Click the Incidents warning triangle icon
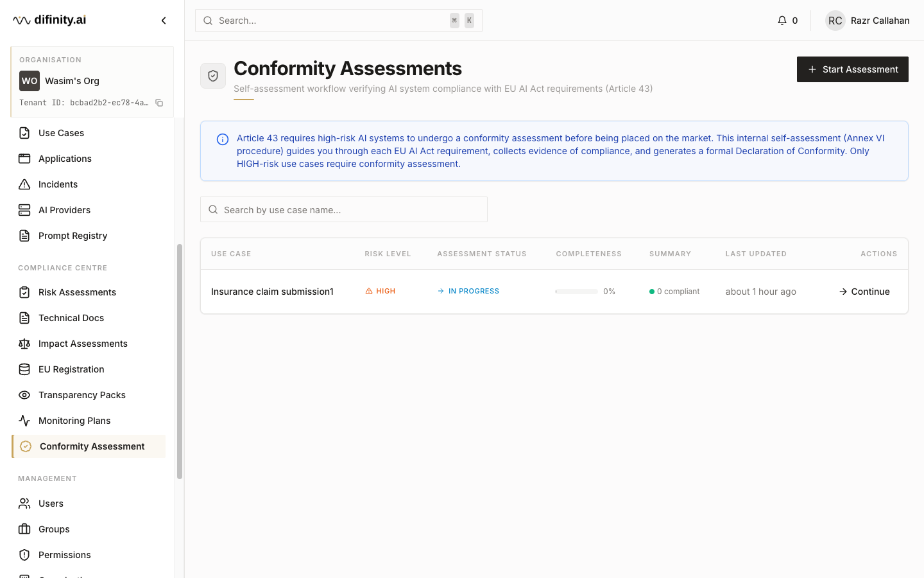Viewport: 924px width, 578px height. (24, 184)
